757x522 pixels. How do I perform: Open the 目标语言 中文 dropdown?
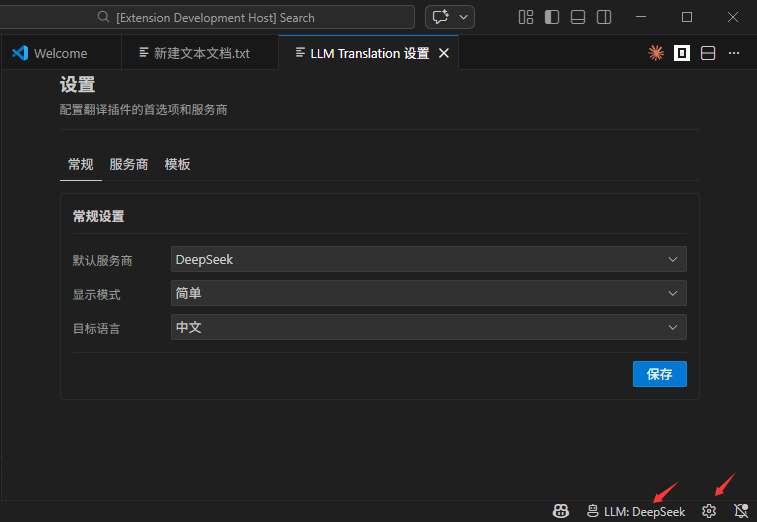coord(429,327)
